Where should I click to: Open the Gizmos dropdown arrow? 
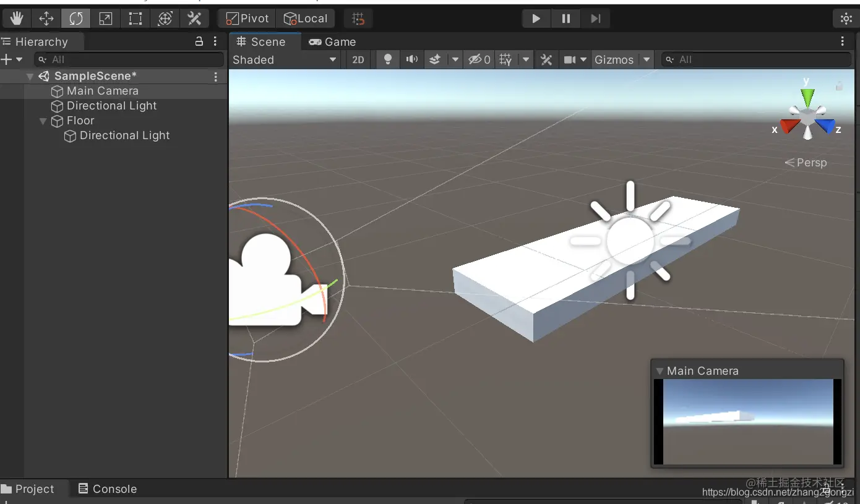tap(647, 59)
